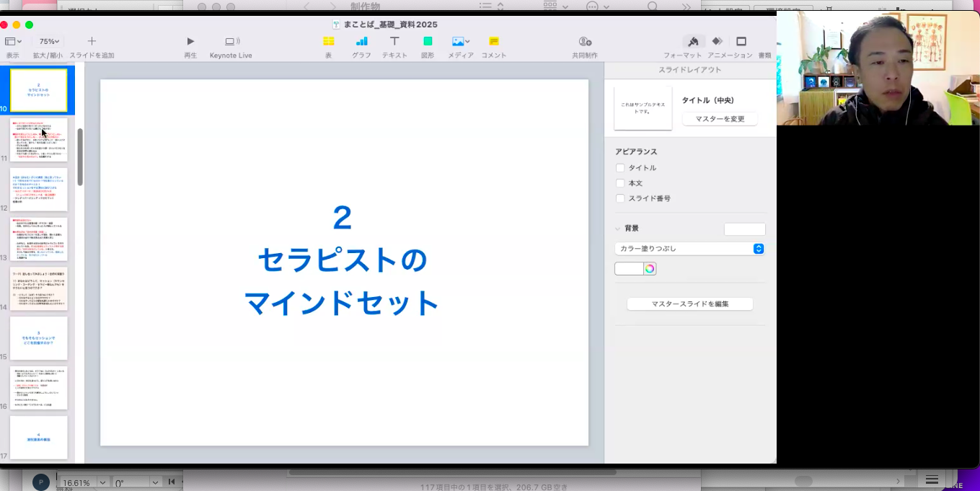Insert a table with the 表 icon
980x491 pixels.
coord(328,42)
